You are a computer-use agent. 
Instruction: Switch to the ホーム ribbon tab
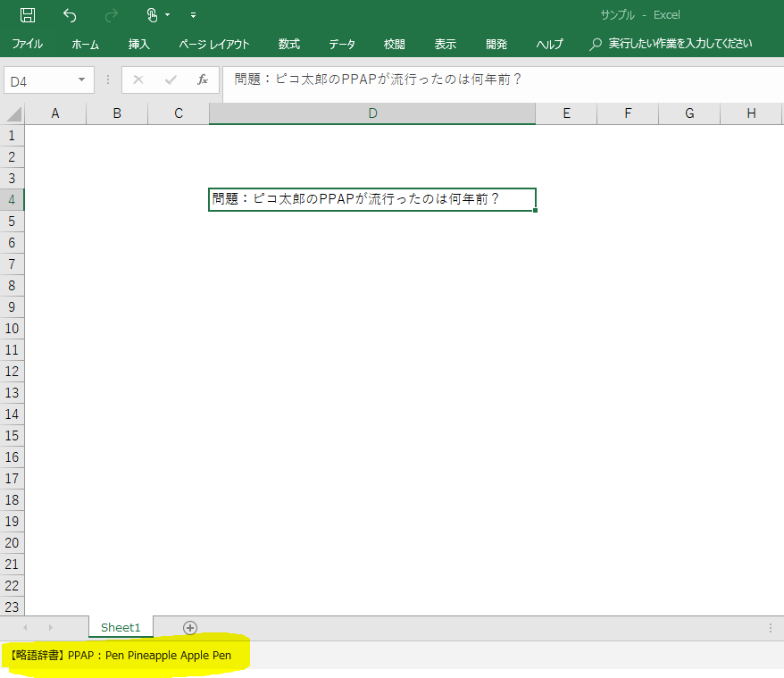coord(85,44)
